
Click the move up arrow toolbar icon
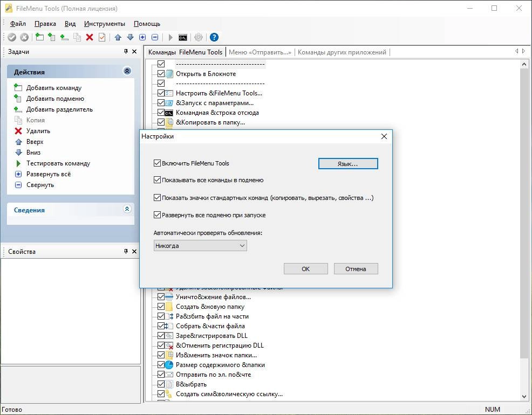[x=118, y=37]
